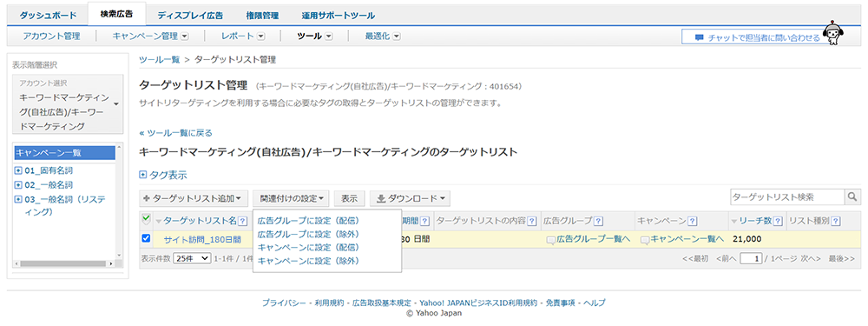This screenshot has height=326, width=868.
Task: Click the « ツール一覧に戻る link
Action: (x=175, y=132)
